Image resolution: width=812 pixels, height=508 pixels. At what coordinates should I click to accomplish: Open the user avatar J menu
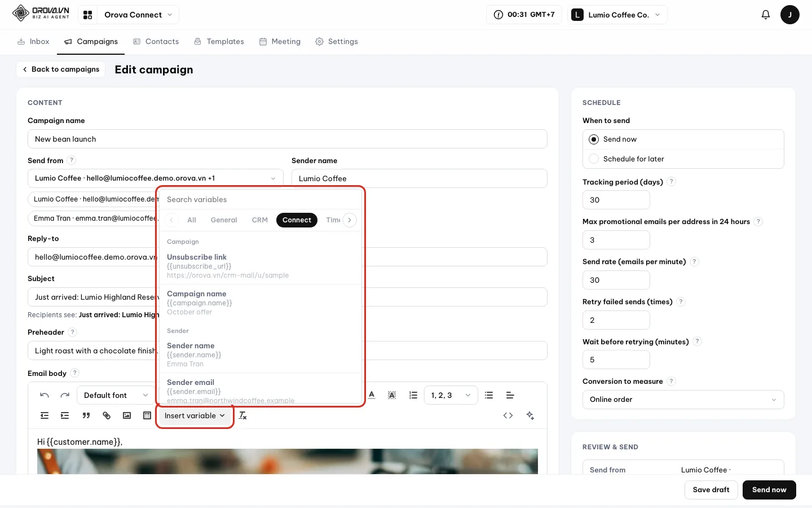coord(790,15)
